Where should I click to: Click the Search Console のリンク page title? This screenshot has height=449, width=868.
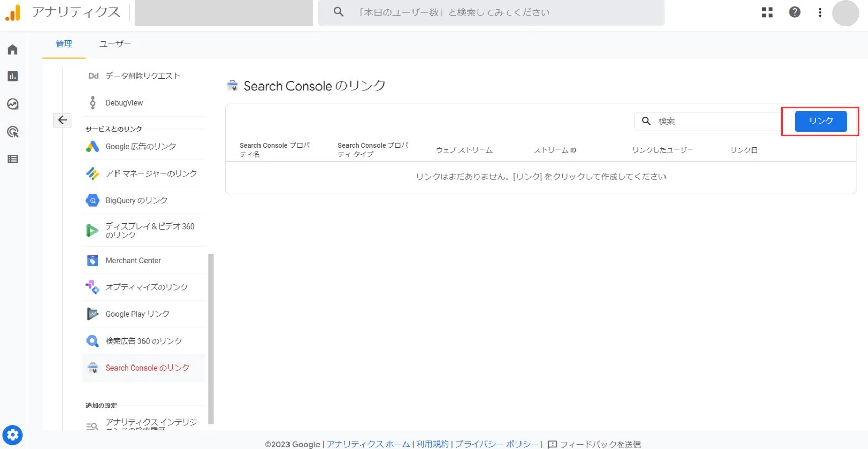[x=314, y=86]
